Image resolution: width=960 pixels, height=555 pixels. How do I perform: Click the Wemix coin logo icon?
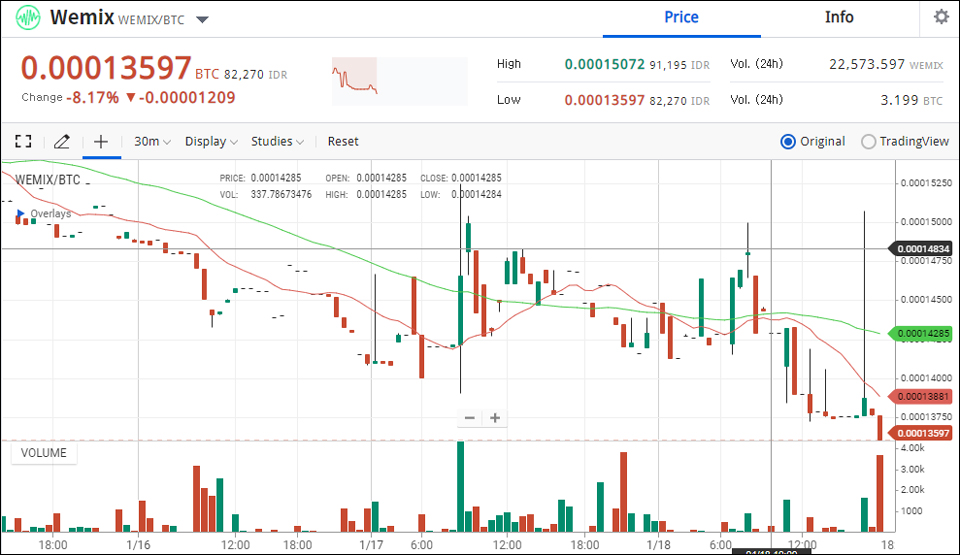tap(28, 18)
